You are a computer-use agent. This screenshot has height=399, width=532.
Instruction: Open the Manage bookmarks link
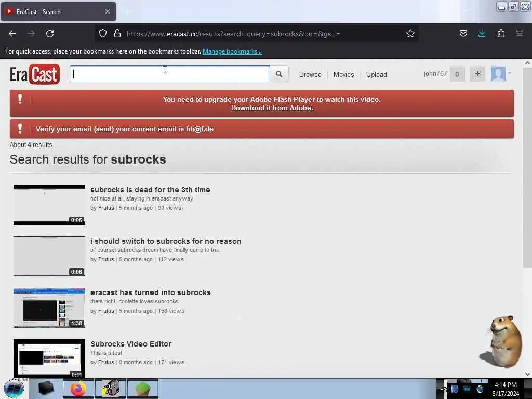click(232, 51)
